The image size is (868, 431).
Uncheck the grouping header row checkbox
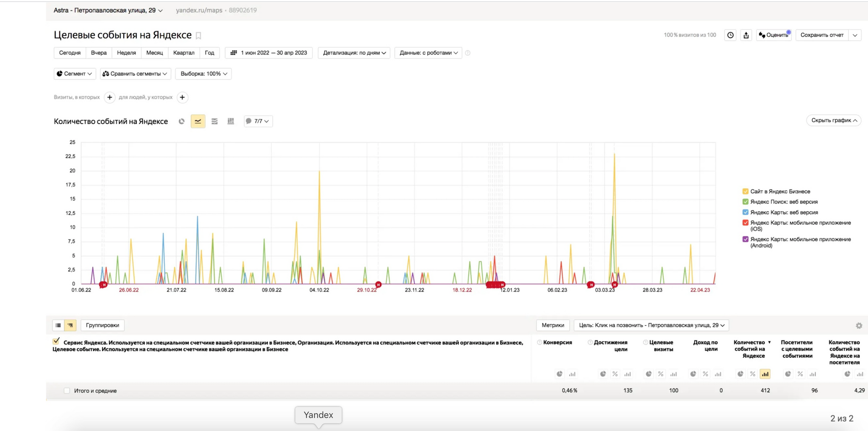56,341
